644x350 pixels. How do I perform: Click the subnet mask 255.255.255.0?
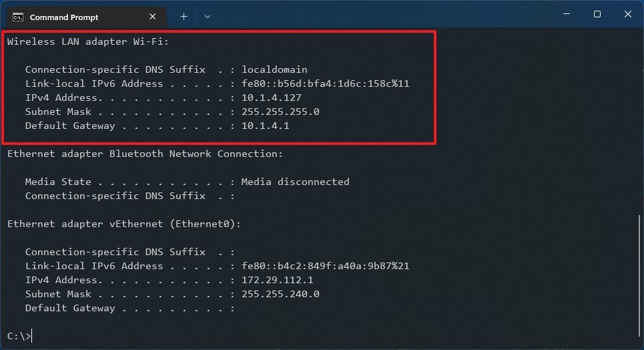tap(280, 112)
